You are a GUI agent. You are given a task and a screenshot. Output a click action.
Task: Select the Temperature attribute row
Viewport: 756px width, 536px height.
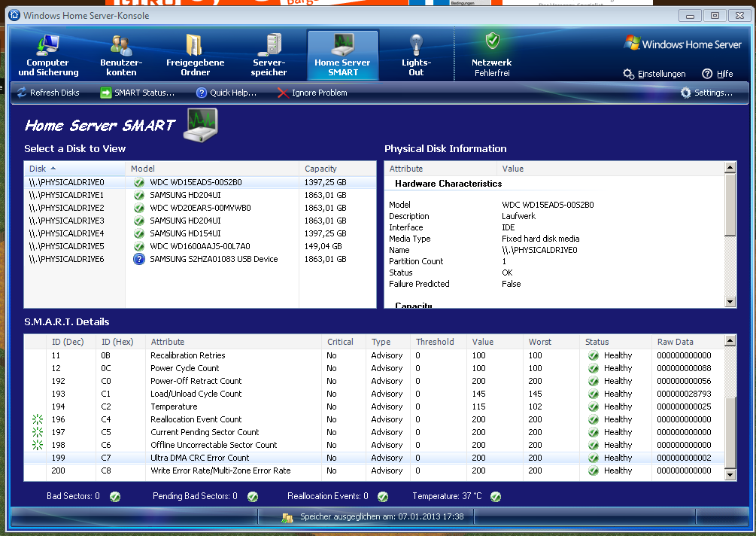(374, 407)
